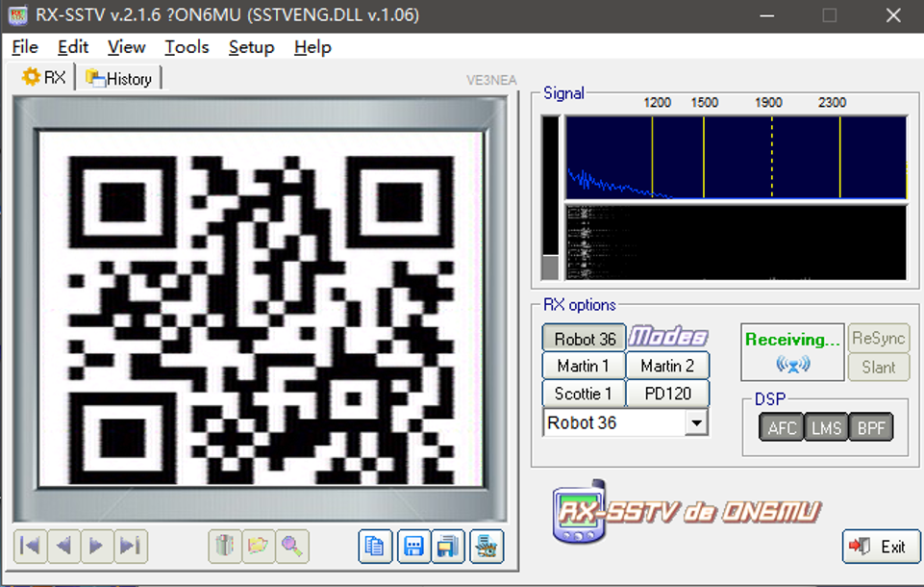
Task: Toggle the LMS DSP filter
Action: click(x=826, y=427)
